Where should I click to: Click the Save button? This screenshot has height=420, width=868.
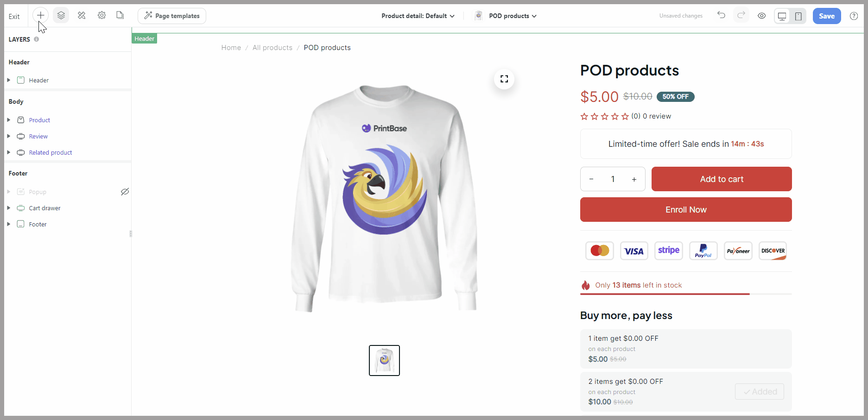tap(826, 16)
